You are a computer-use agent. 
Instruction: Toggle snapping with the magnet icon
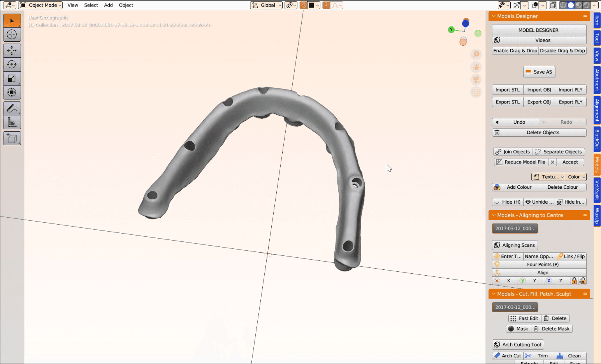click(303, 5)
